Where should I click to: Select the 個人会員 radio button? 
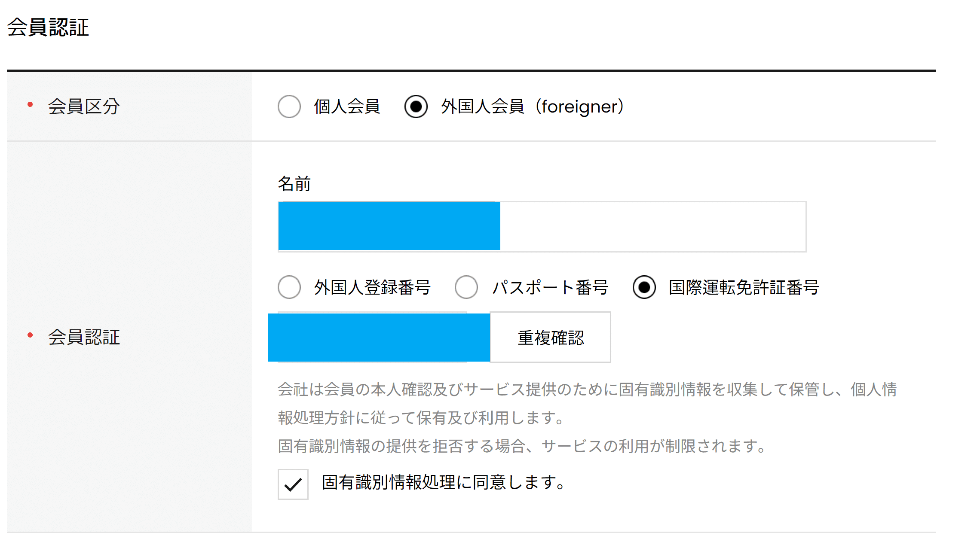289,107
